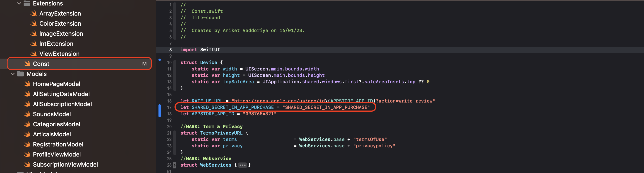Screen dimensions: 644x173
Task: Click the AllSettingDataModel swift file icon
Action: tap(27, 94)
